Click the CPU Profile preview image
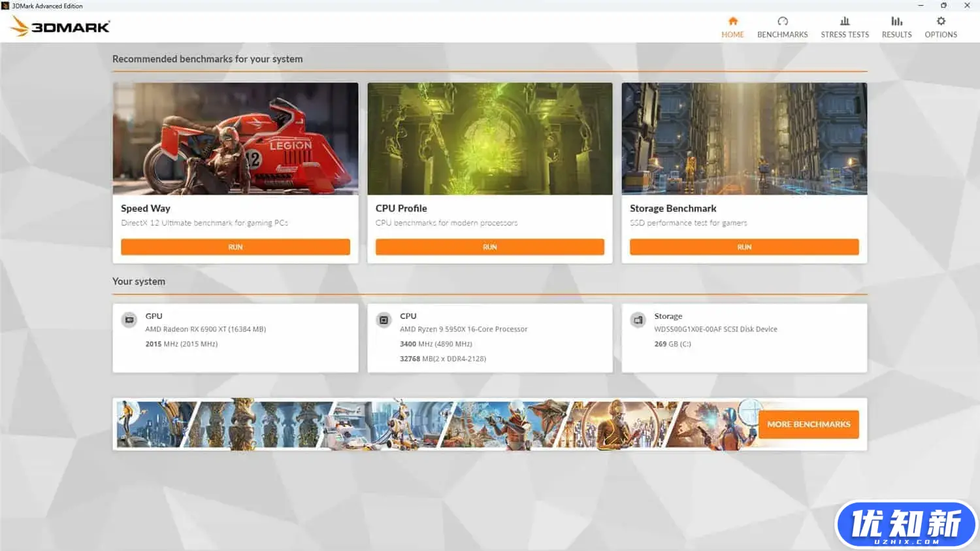The image size is (980, 551). pos(489,139)
